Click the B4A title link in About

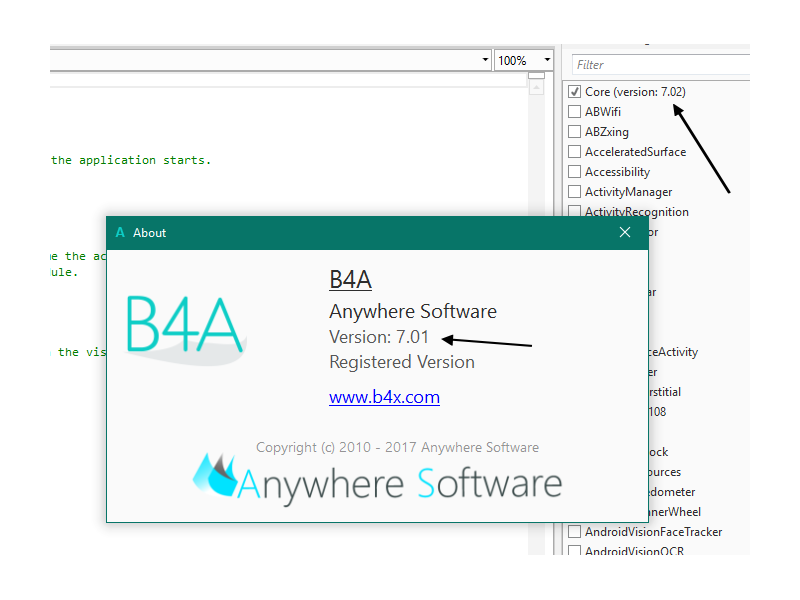click(x=351, y=280)
